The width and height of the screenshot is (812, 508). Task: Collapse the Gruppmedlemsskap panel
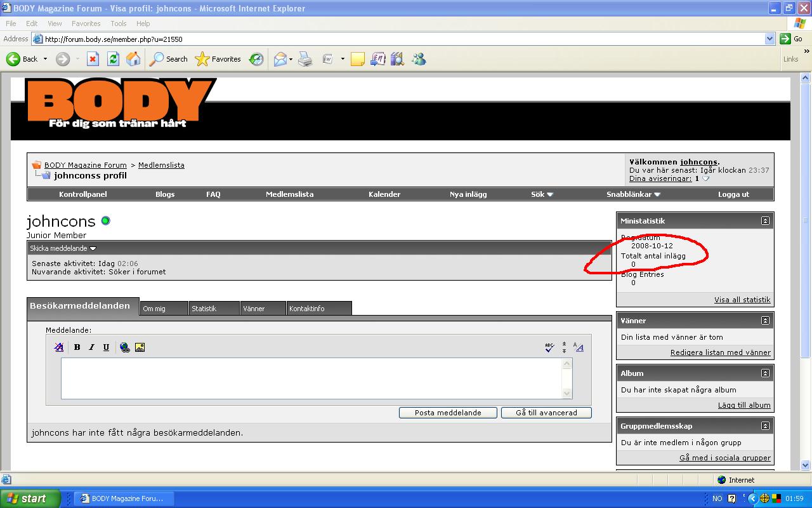tap(765, 426)
